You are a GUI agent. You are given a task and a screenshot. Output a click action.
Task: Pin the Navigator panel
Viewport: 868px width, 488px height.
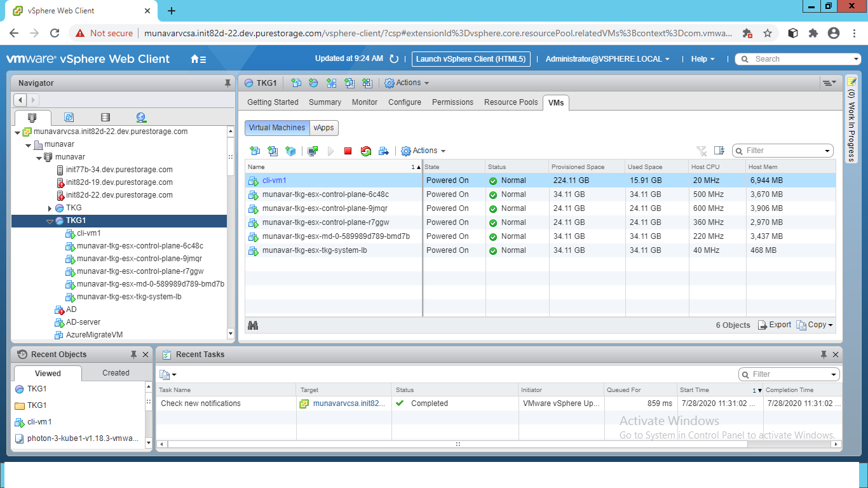click(x=227, y=83)
